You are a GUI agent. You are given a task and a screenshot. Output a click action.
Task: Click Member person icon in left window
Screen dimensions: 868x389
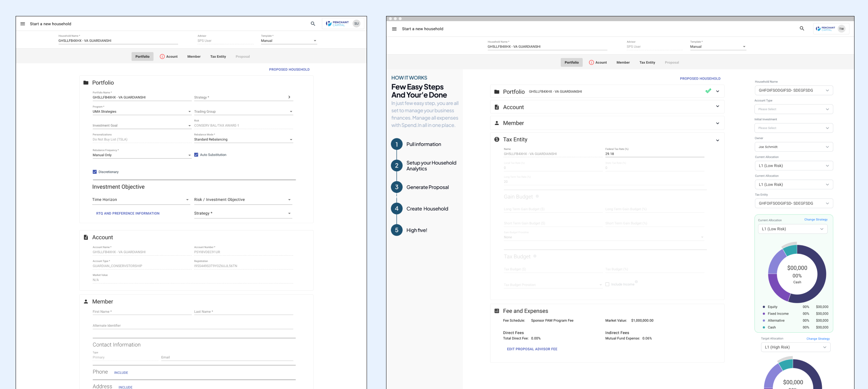86,301
